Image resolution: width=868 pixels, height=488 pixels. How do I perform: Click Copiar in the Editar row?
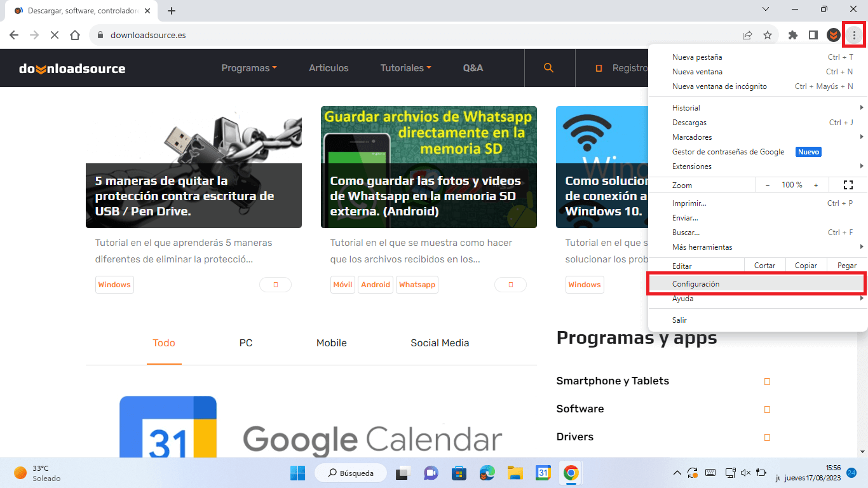click(806, 266)
